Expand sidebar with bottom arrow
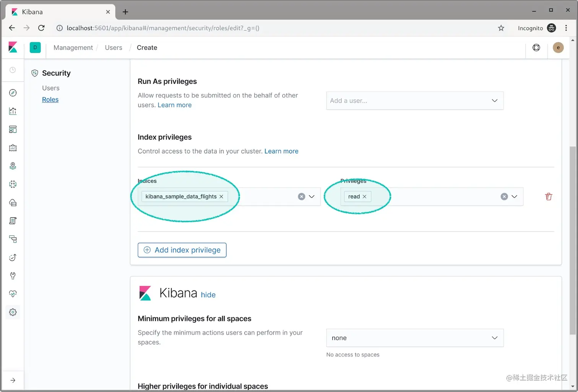578x392 pixels. point(13,380)
